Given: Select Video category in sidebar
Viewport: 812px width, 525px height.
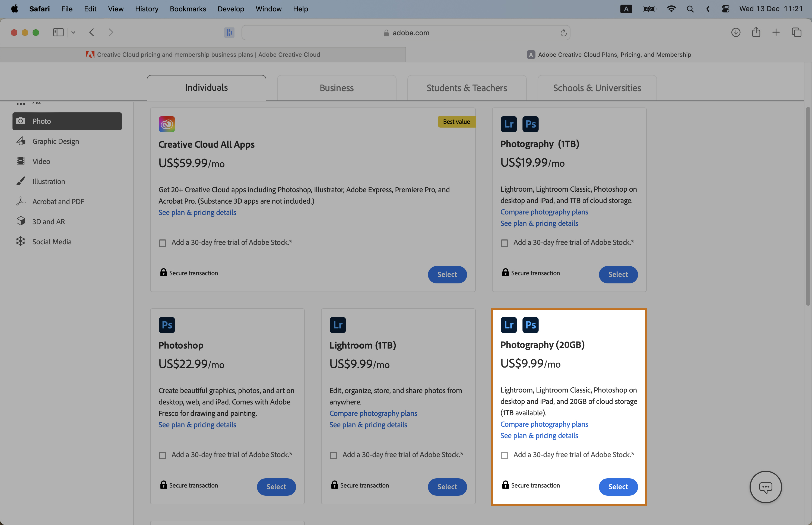Looking at the screenshot, I should [x=41, y=161].
